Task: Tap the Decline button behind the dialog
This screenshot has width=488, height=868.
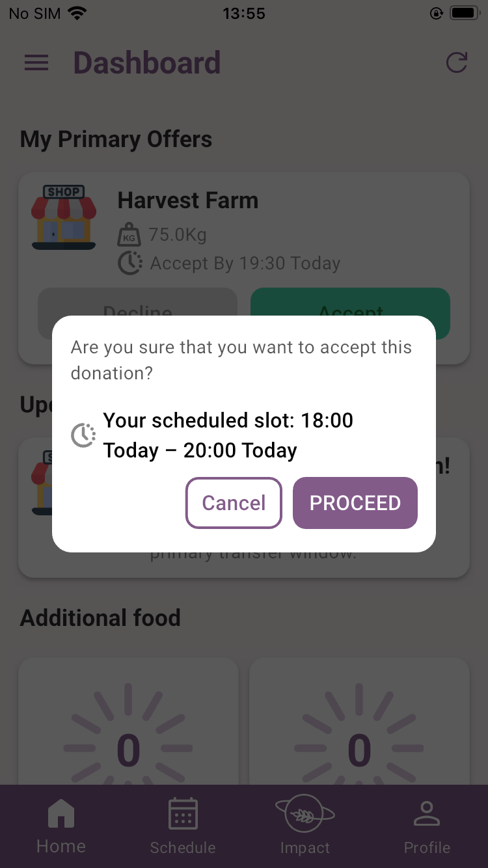Action: (x=137, y=303)
